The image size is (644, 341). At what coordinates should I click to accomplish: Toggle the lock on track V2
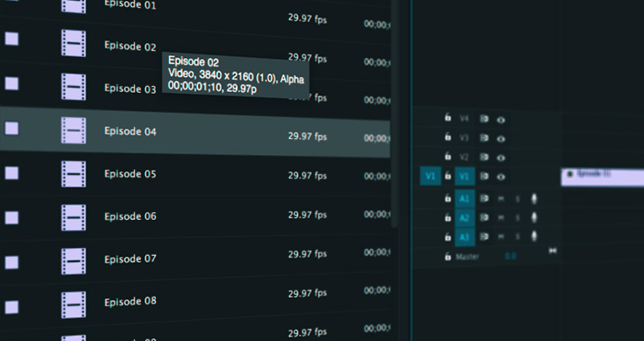point(447,158)
